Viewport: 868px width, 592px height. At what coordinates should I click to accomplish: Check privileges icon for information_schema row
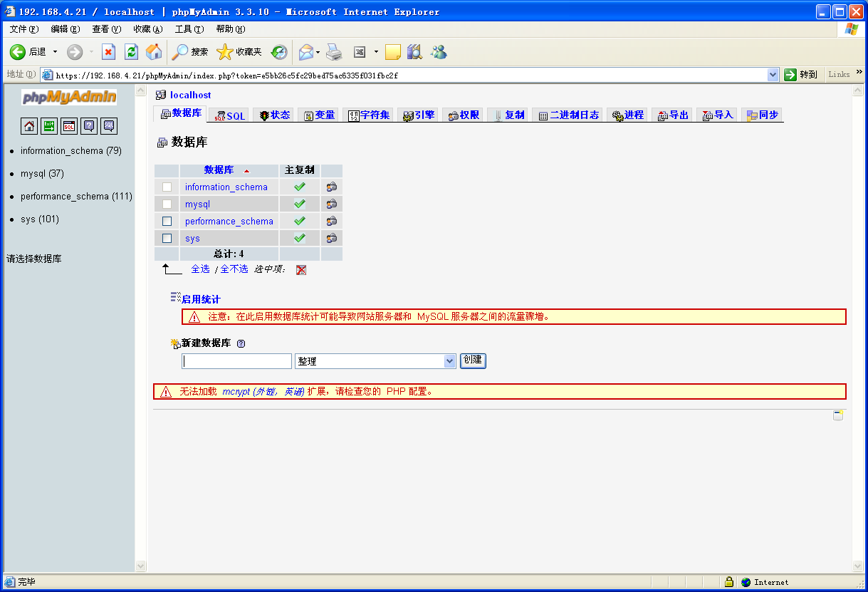coord(332,187)
